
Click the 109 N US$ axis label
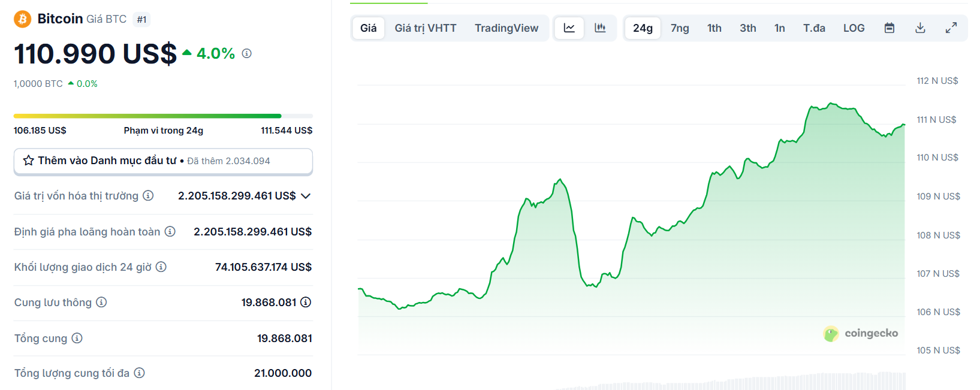click(938, 196)
